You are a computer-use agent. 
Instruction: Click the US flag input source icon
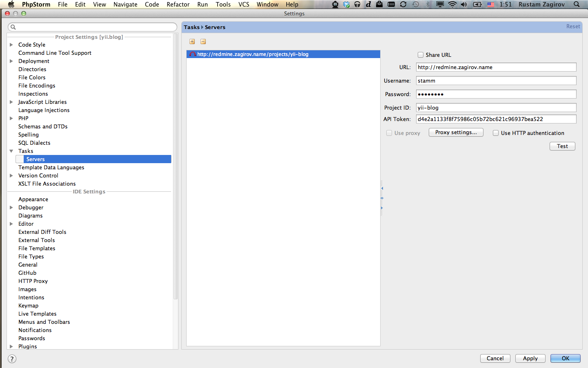491,4
